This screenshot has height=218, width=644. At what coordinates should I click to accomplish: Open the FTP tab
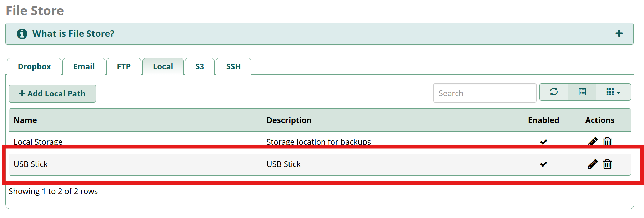[x=124, y=67]
